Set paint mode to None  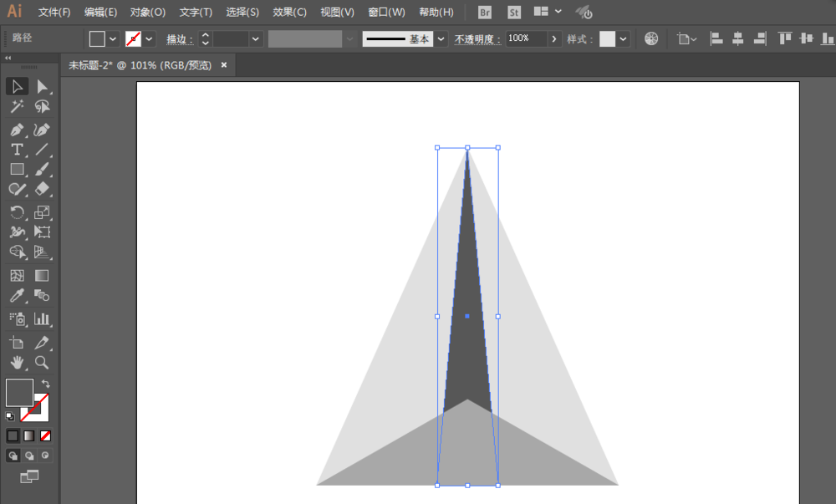pyautogui.click(x=46, y=435)
